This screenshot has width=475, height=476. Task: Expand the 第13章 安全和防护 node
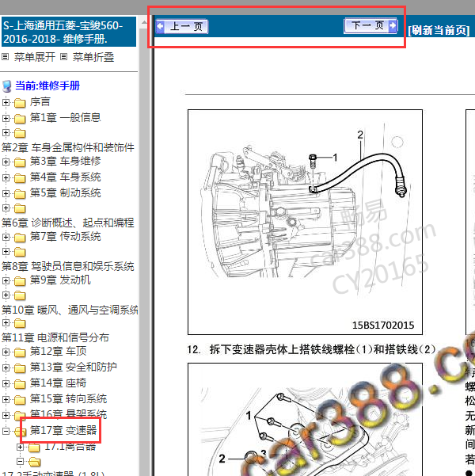[6, 368]
